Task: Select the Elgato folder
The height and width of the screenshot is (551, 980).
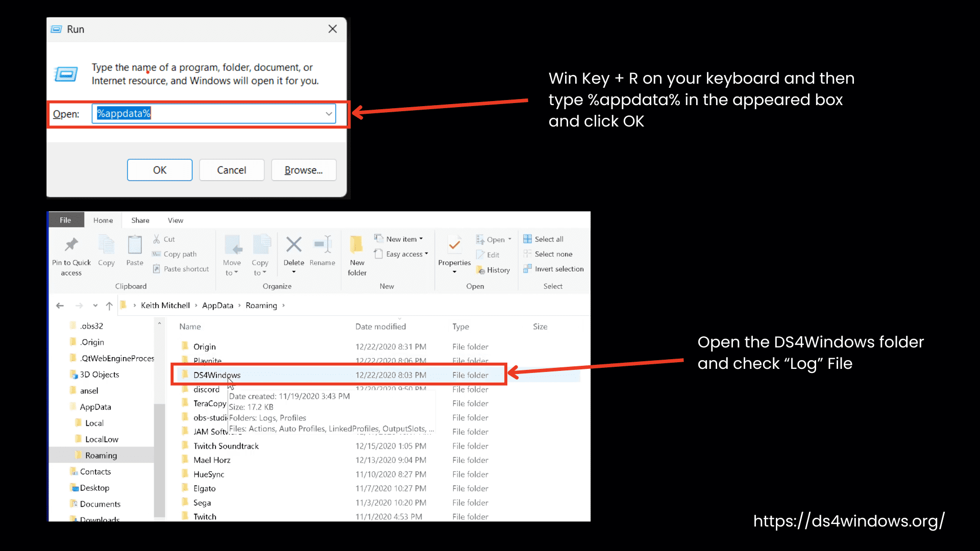Action: tap(205, 489)
